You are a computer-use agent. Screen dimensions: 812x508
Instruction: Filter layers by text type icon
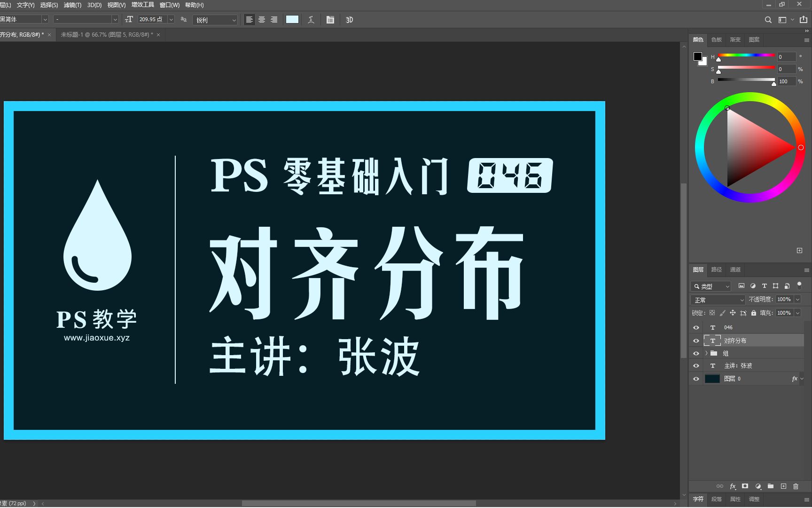(764, 286)
